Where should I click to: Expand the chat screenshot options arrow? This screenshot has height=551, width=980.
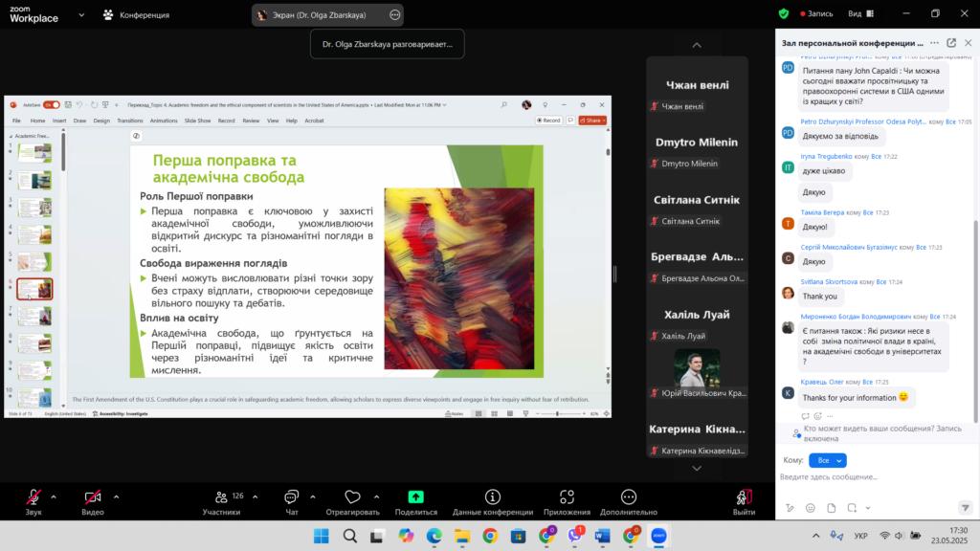click(868, 508)
